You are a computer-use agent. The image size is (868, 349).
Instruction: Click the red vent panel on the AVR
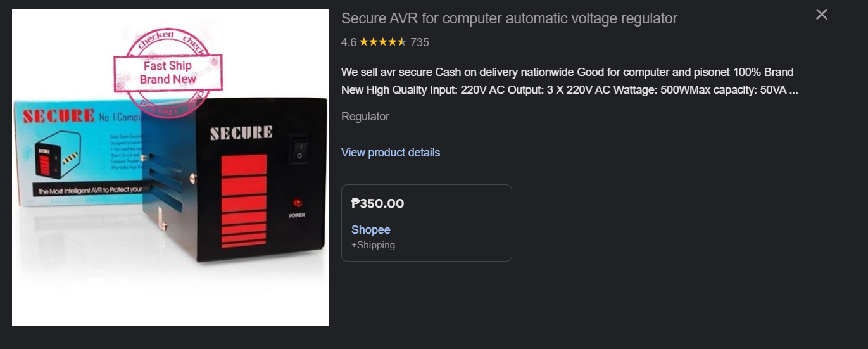[x=244, y=201]
